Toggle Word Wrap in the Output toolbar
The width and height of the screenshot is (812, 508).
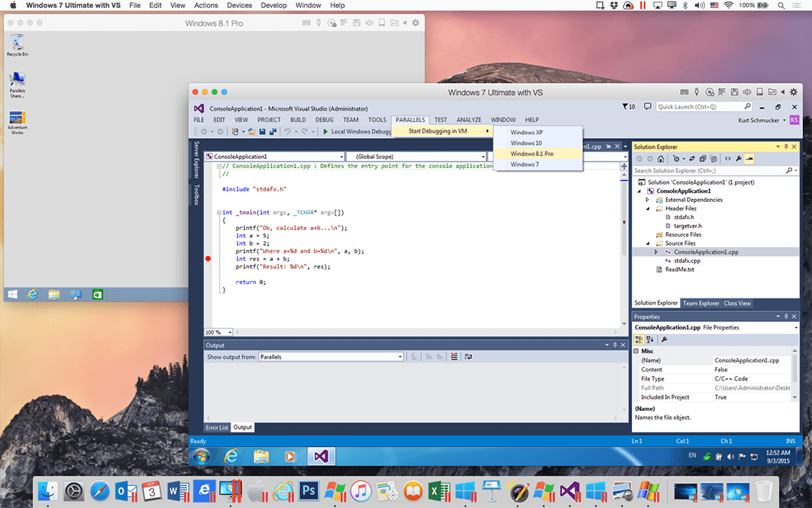[469, 357]
